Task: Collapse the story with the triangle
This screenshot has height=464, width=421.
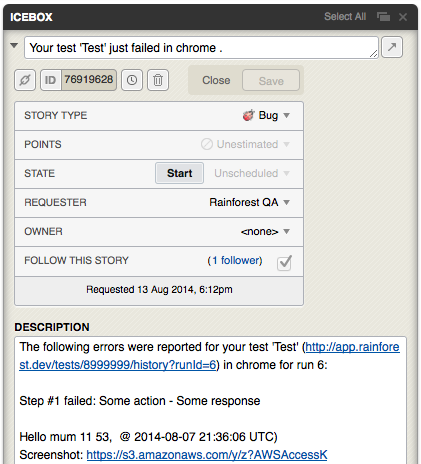Action: [14, 45]
